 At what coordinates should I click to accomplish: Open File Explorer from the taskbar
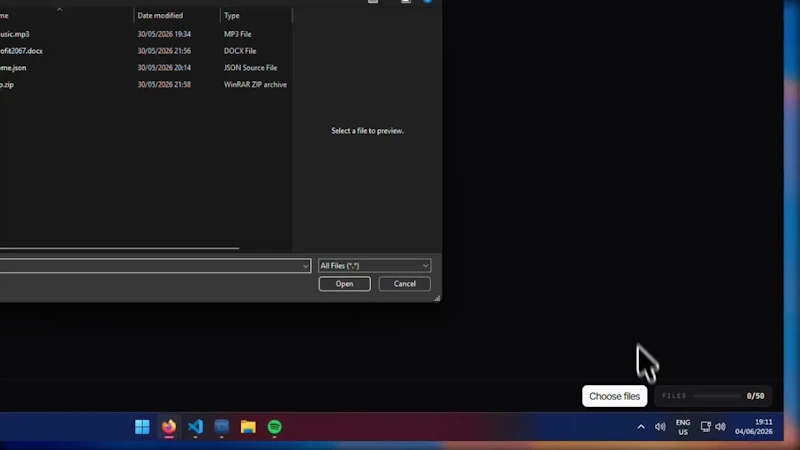pyautogui.click(x=248, y=427)
